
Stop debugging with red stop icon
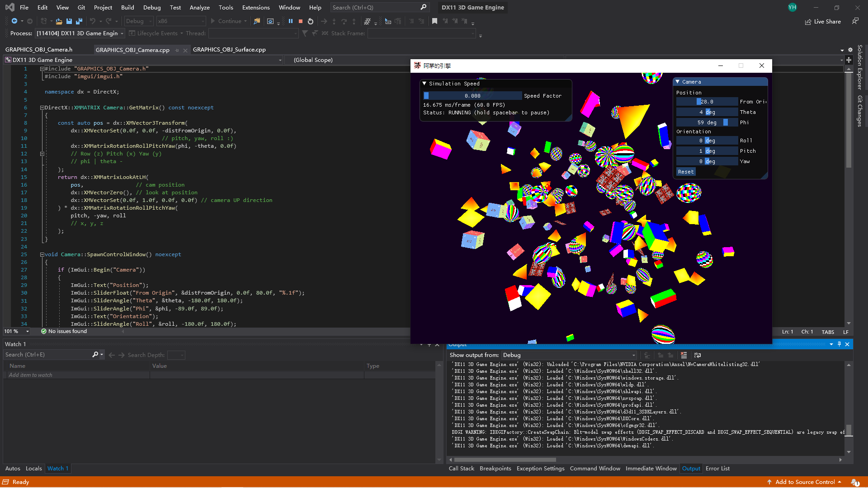coord(300,21)
